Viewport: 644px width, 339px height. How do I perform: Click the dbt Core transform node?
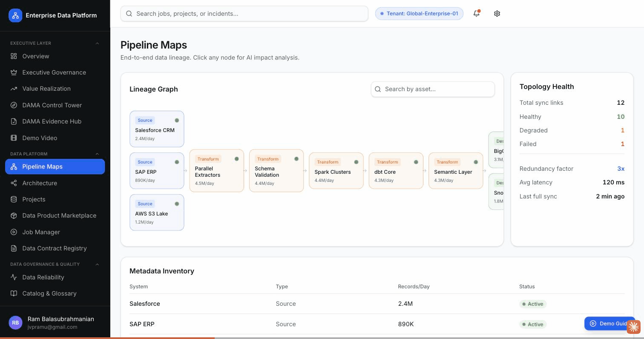tap(396, 171)
